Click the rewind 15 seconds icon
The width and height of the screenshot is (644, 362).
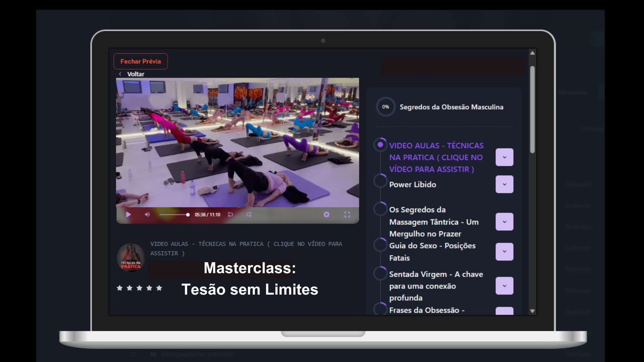click(x=230, y=215)
